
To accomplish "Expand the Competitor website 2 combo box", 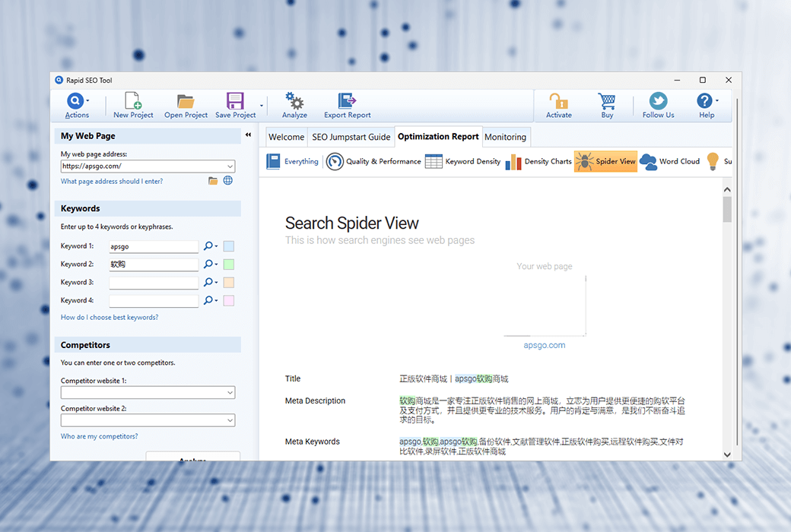I will point(230,420).
